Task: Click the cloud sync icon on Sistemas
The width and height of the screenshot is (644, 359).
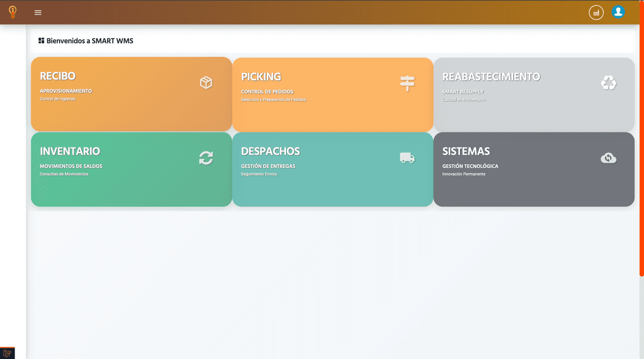Action: 609,158
